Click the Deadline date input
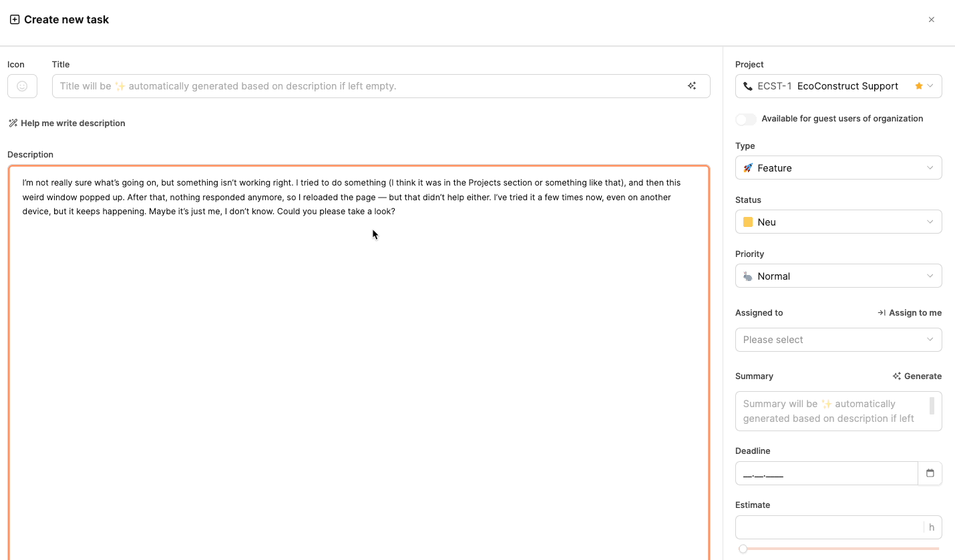Image resolution: width=955 pixels, height=560 pixels. (827, 473)
